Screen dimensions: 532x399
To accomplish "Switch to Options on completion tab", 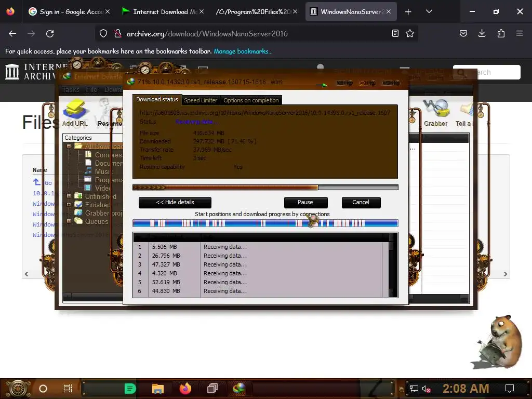I will [x=251, y=100].
